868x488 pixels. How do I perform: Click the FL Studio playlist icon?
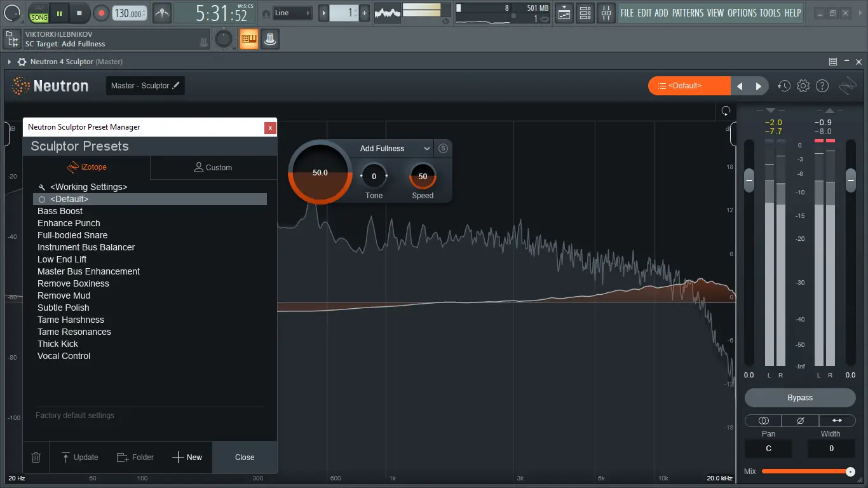coord(564,13)
